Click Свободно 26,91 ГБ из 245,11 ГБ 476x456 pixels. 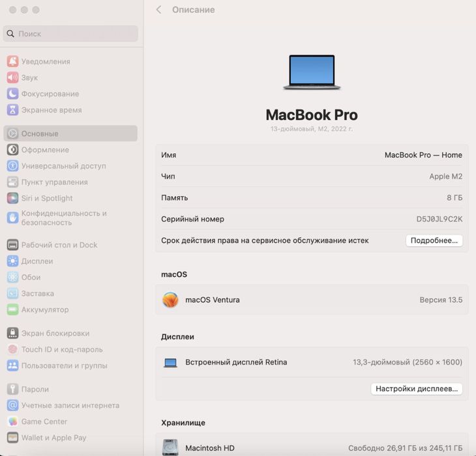(406, 448)
